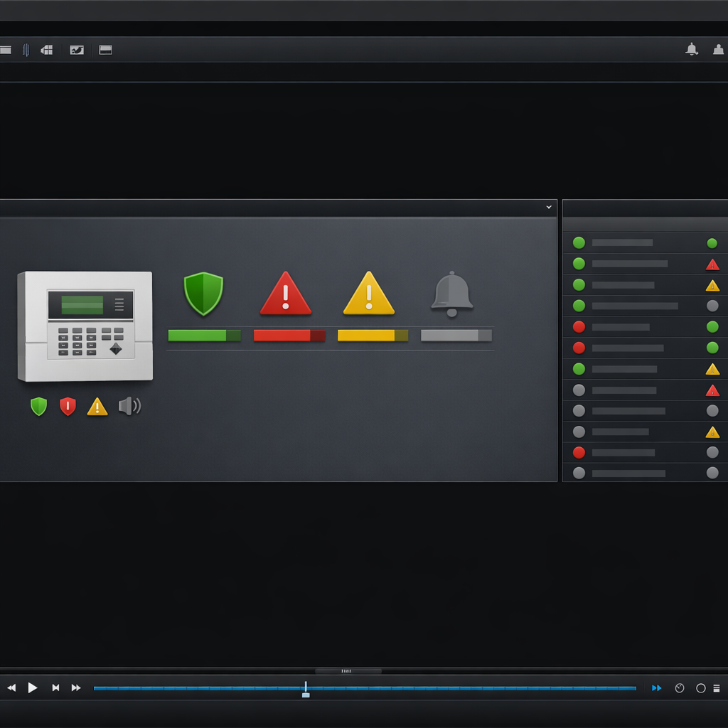Click the blue timeline track
Screen dimensions: 728x728
point(365,688)
